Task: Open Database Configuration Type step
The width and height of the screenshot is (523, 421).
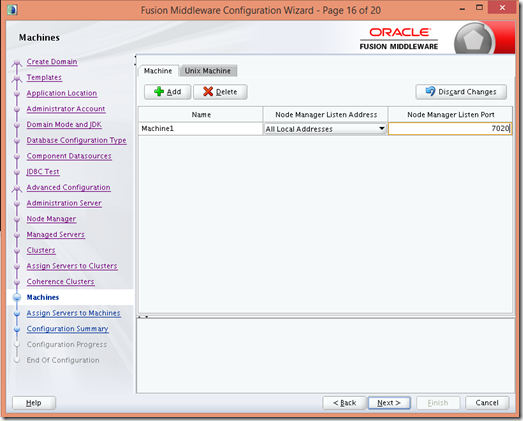Action: click(76, 140)
